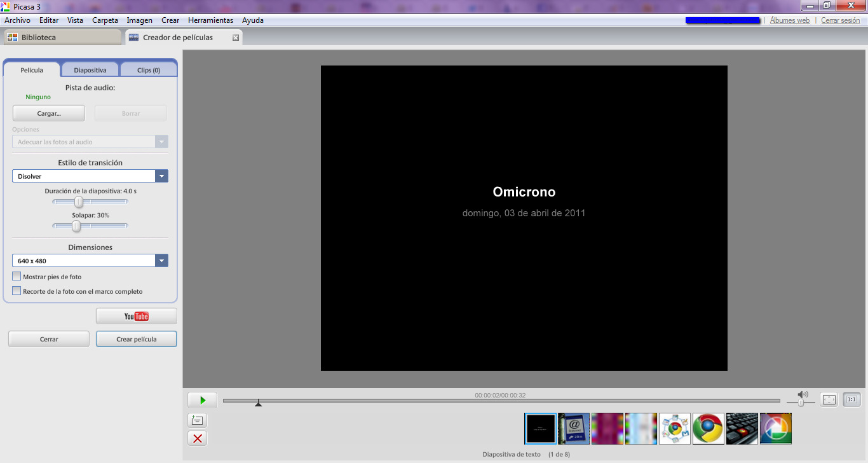Expand the 'Dimensiones' dropdown
Image resolution: width=868 pixels, height=463 pixels.
(x=162, y=260)
